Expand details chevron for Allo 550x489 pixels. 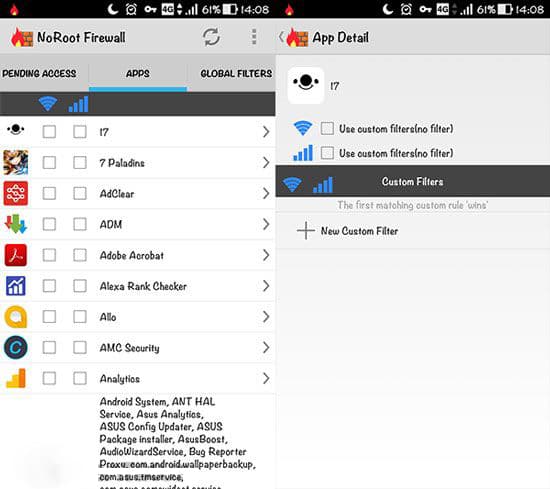pos(266,317)
